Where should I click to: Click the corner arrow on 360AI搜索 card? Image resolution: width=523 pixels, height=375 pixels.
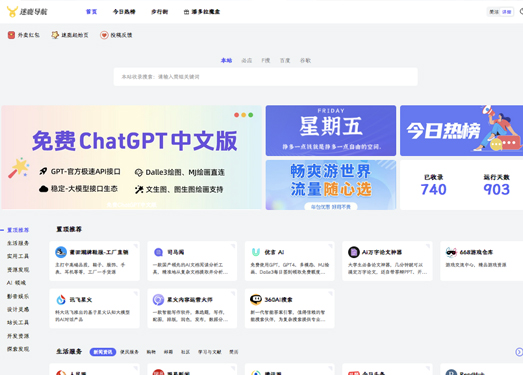point(330,293)
